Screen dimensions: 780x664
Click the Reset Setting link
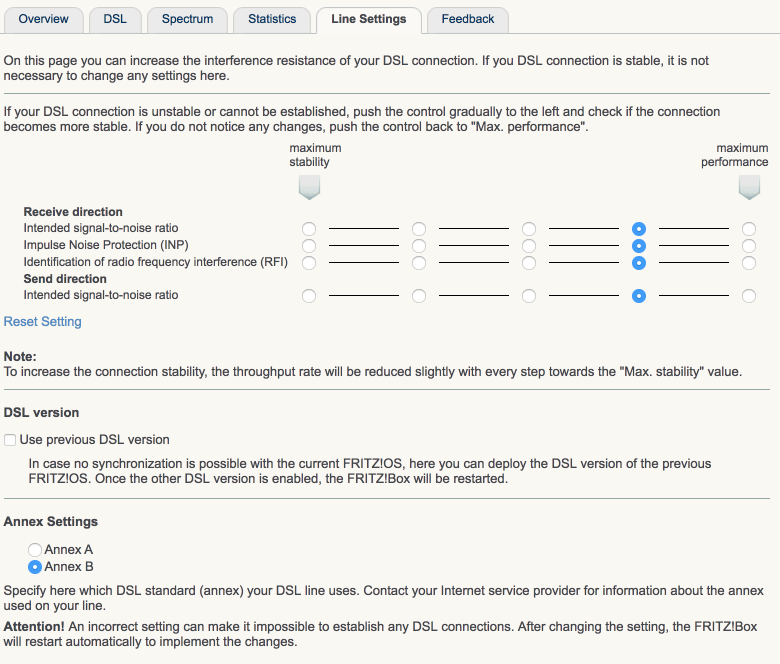tap(43, 322)
